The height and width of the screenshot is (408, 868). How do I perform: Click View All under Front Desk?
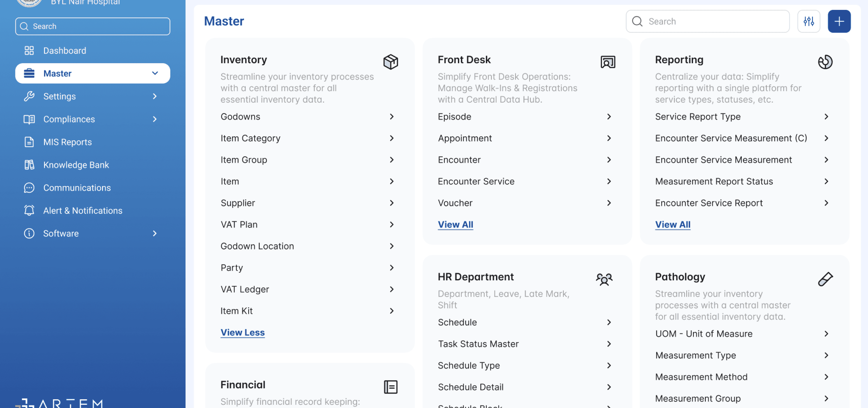point(455,224)
